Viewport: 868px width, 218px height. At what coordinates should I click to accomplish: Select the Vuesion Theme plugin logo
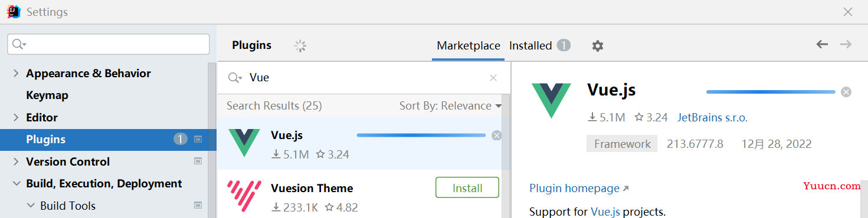(244, 197)
